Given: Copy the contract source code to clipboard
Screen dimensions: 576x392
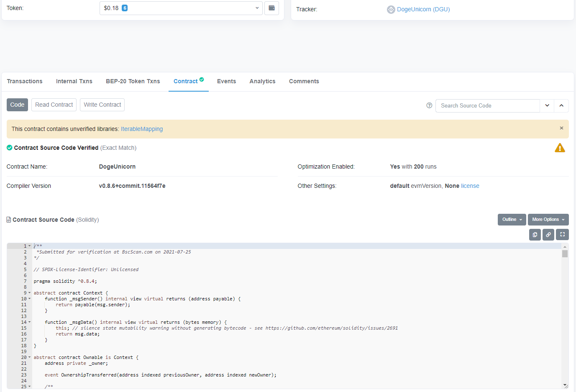Looking at the screenshot, I should tap(535, 235).
